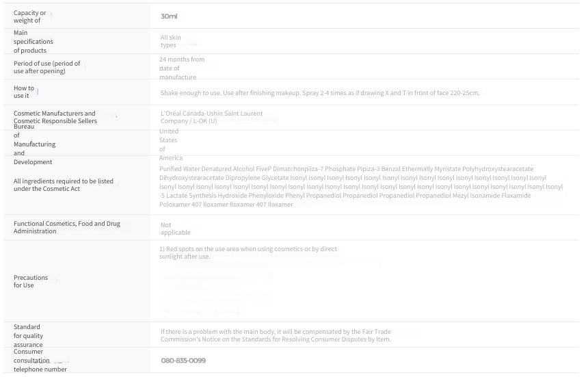This screenshot has height=377, width=588.
Task: Click the L'Oréal Canada manufacturer text
Action: click(211, 117)
